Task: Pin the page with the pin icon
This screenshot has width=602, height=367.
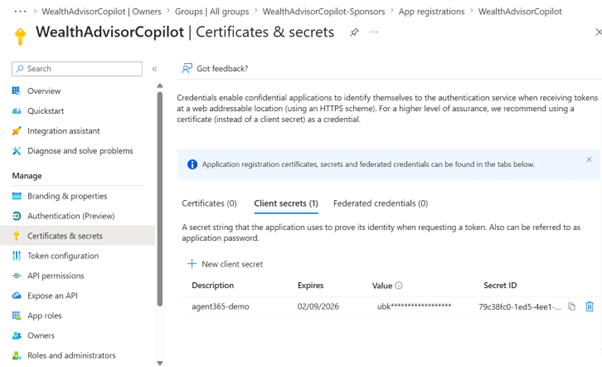Action: point(354,33)
